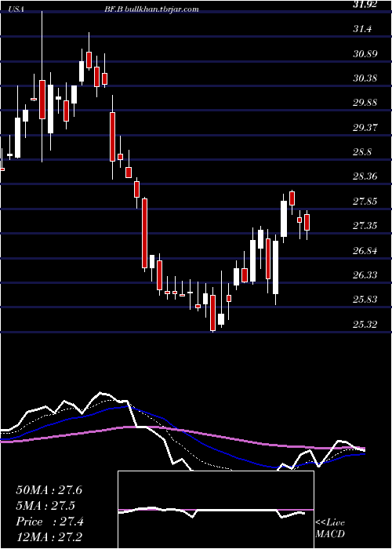Click the 5MA : 27.5 readout
This screenshot has width=392, height=549.
coord(45,507)
